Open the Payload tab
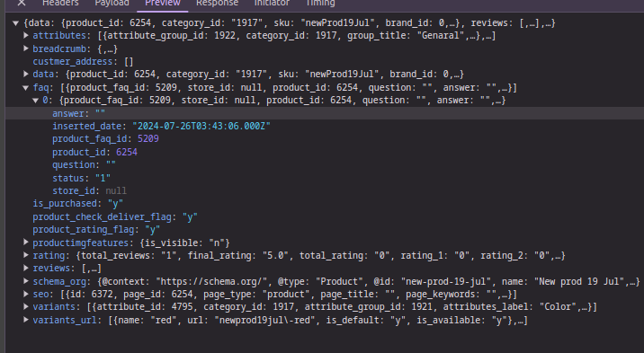 click(112, 3)
